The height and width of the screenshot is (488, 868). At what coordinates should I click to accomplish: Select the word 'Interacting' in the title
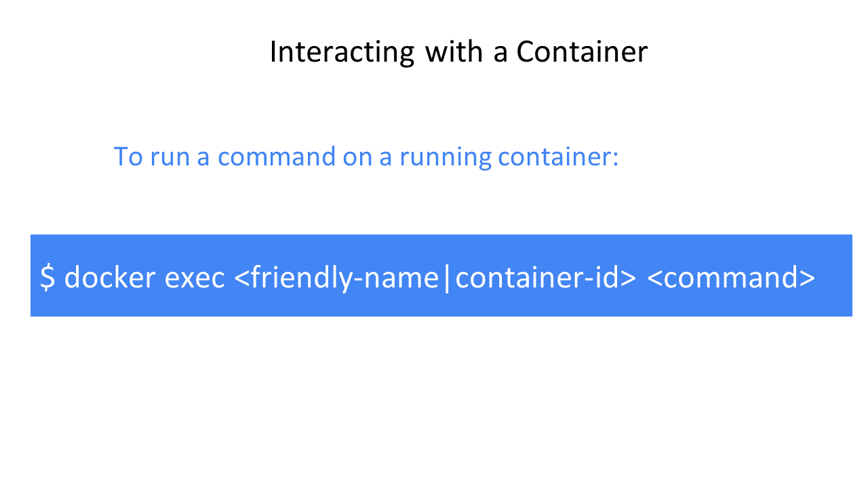tap(342, 52)
